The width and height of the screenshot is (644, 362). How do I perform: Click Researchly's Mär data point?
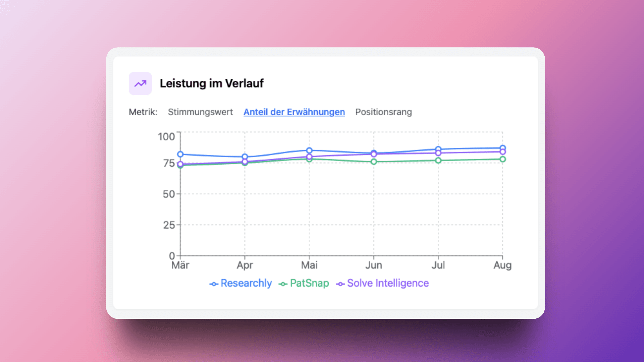[x=180, y=154]
